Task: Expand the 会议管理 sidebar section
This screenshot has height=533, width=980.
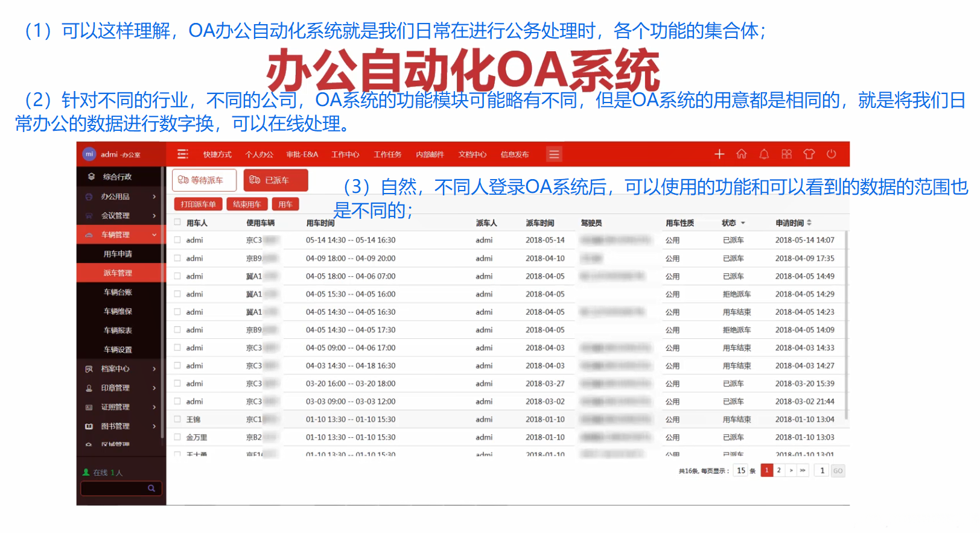Action: tap(154, 216)
